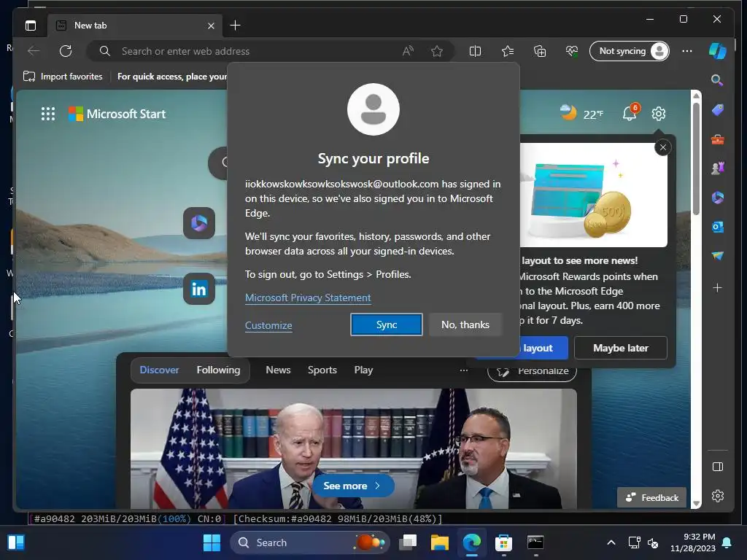Image resolution: width=747 pixels, height=560 pixels.
Task: Click Sync in the dialog
Action: pyautogui.click(x=387, y=324)
